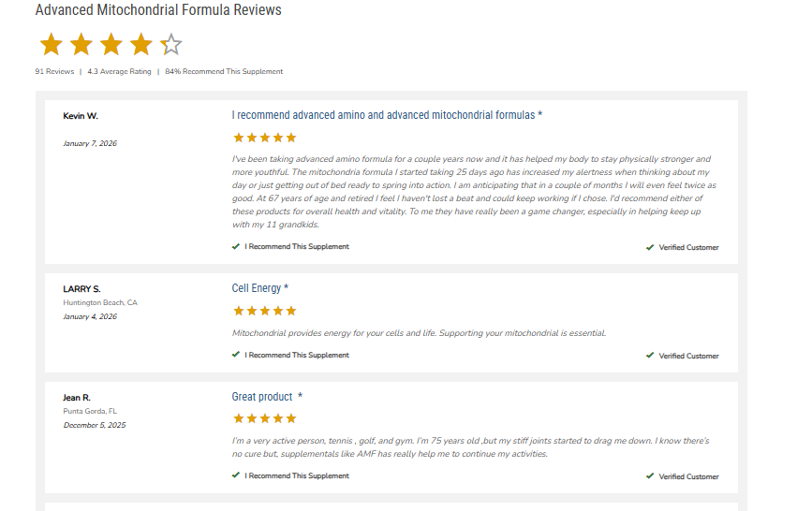This screenshot has height=511, width=812.
Task: Click recommend checkmark in Larry S.'s review
Action: point(236,355)
